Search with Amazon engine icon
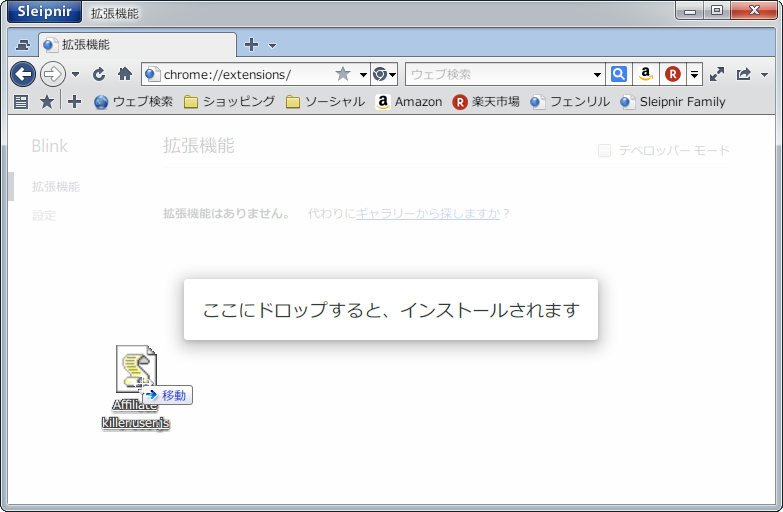 tap(646, 74)
